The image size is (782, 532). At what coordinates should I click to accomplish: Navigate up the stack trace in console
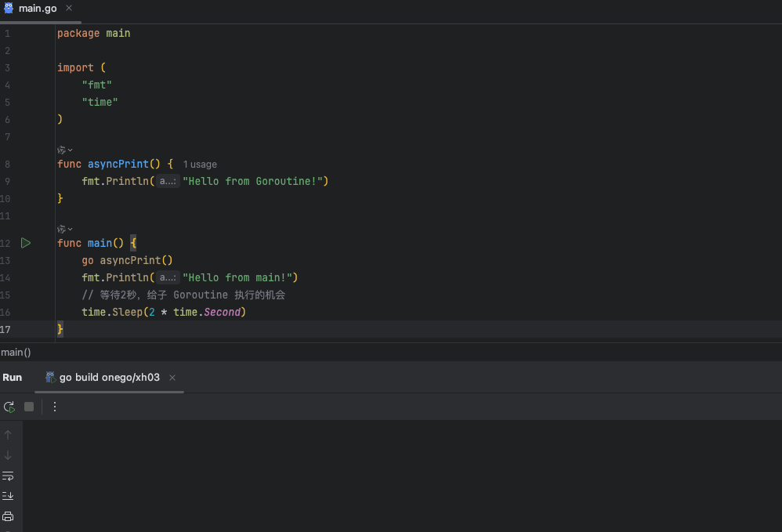coord(8,433)
